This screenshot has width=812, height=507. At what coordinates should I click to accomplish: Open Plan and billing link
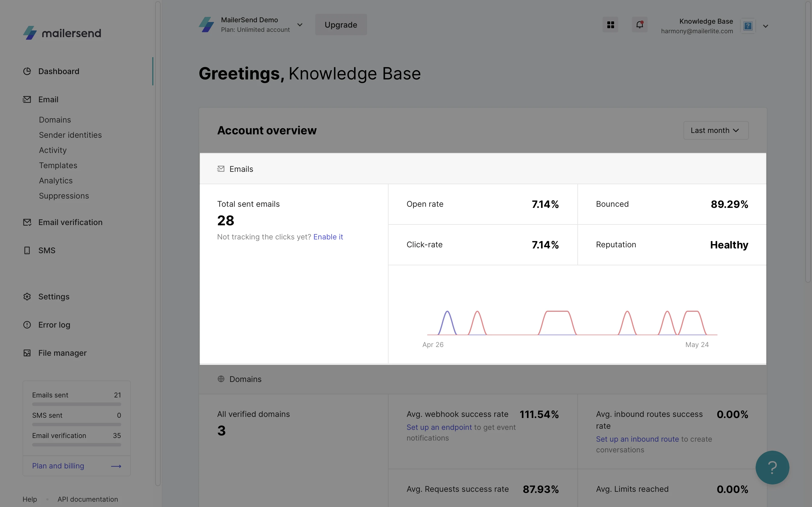(x=58, y=466)
